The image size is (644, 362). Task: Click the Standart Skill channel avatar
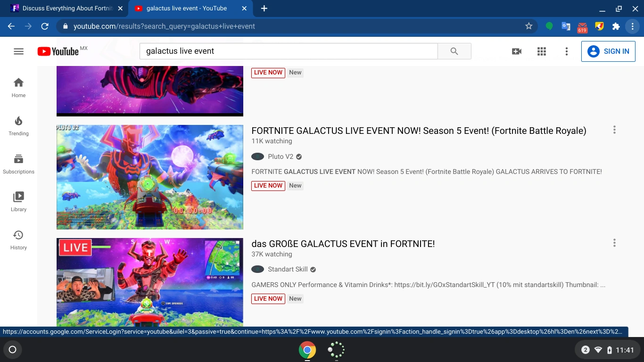pos(257,270)
